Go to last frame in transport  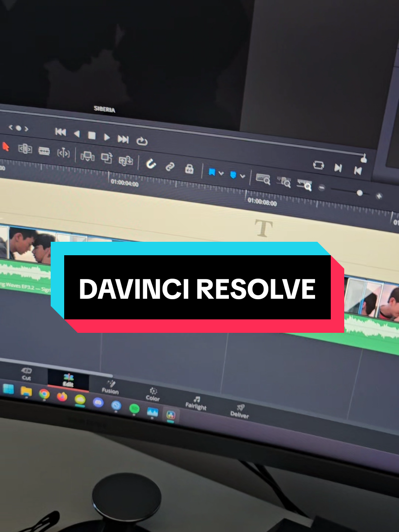point(123,139)
